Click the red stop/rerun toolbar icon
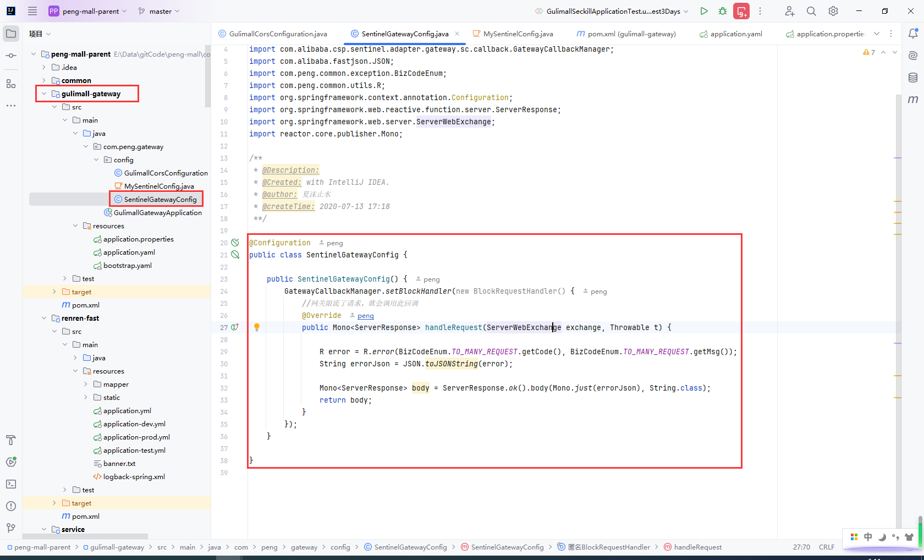The image size is (924, 560). point(741,11)
